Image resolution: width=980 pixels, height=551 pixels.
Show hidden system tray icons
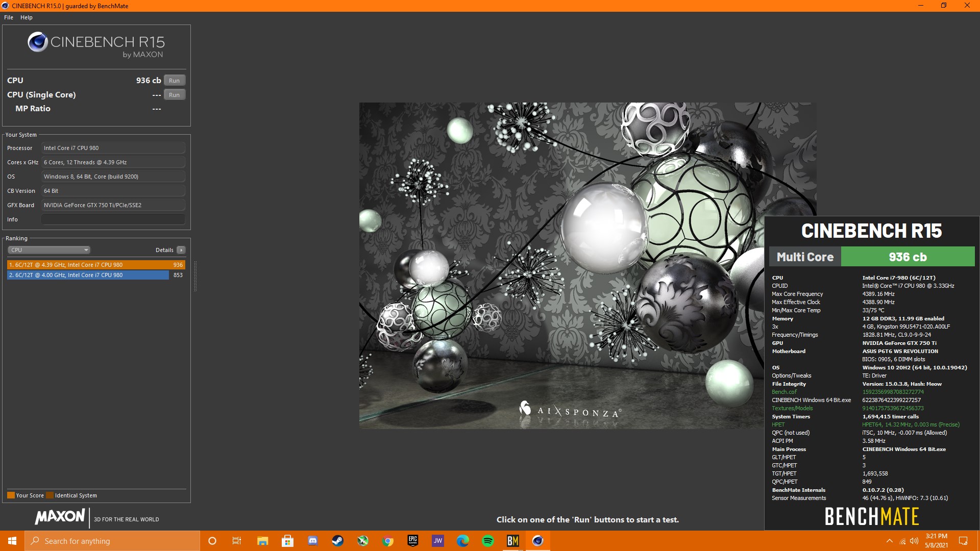890,541
